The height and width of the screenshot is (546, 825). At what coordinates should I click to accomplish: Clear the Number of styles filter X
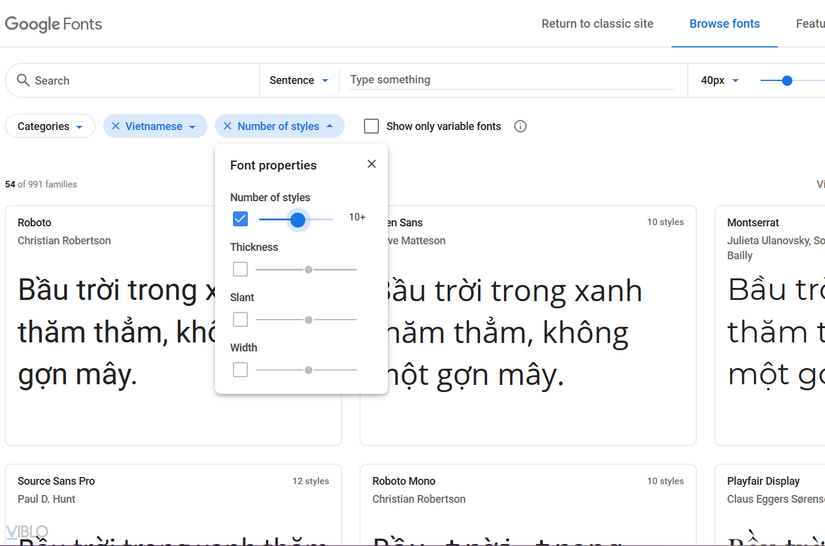pos(227,126)
